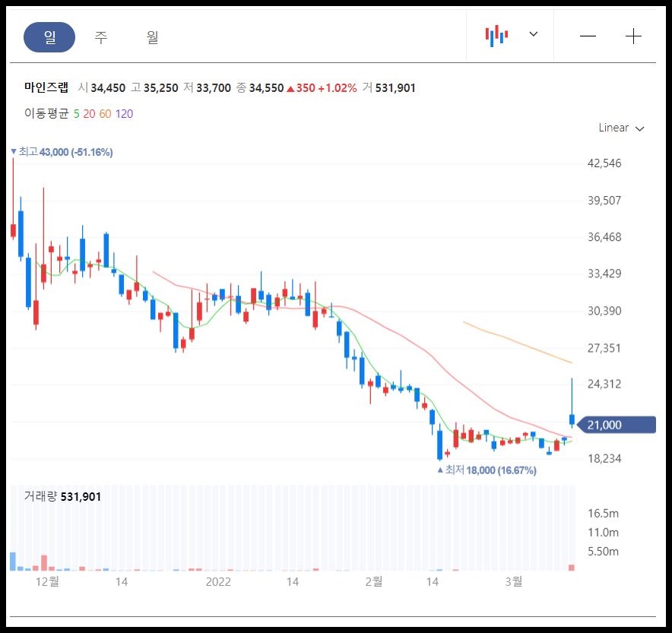This screenshot has height=633, width=672.
Task: Click the 5.50m volume axis label
Action: click(603, 552)
